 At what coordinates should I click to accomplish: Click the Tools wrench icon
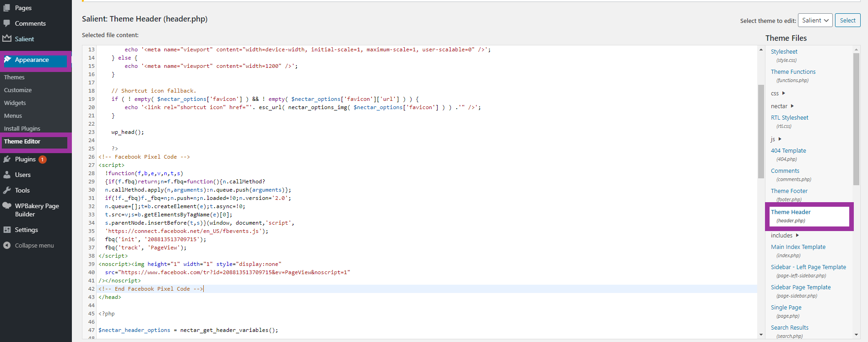point(7,190)
